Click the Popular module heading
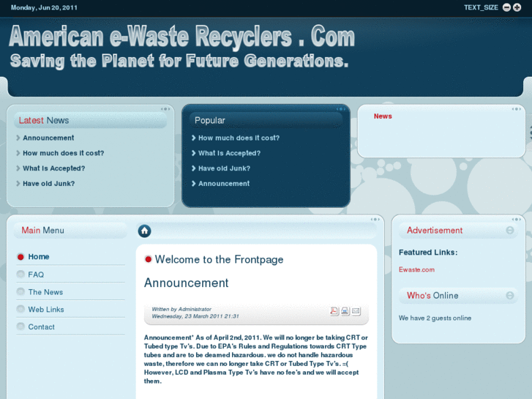The image size is (532, 399). (210, 121)
